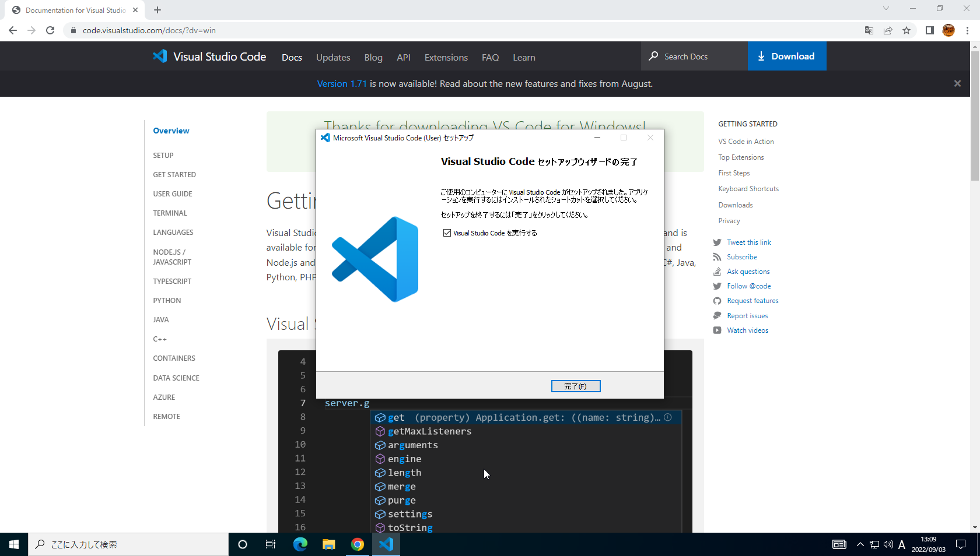Click the IME 'A' input mode indicator
The width and height of the screenshot is (980, 556).
(x=902, y=544)
